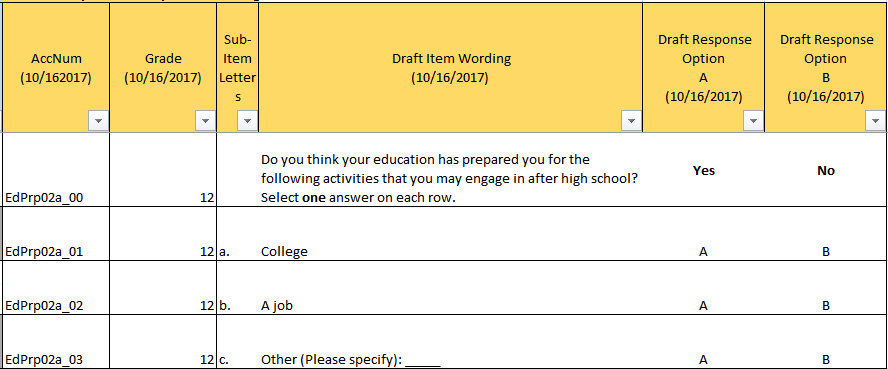The height and width of the screenshot is (369, 888).
Task: Select the 'Yes' response option cell
Action: pos(704,170)
